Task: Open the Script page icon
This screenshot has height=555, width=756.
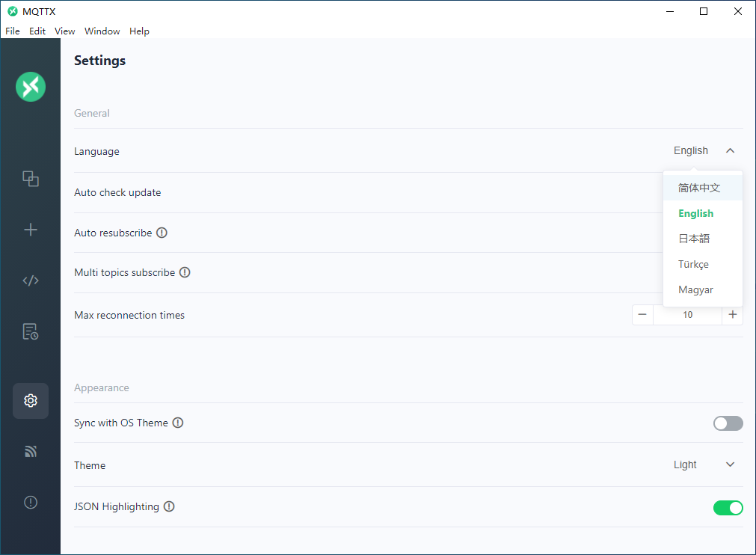Action: point(31,280)
